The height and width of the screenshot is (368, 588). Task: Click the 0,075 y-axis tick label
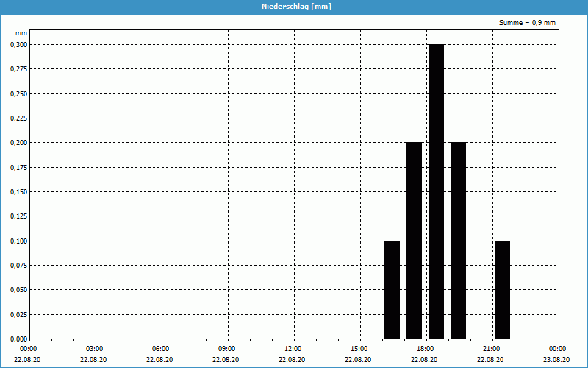(x=18, y=265)
